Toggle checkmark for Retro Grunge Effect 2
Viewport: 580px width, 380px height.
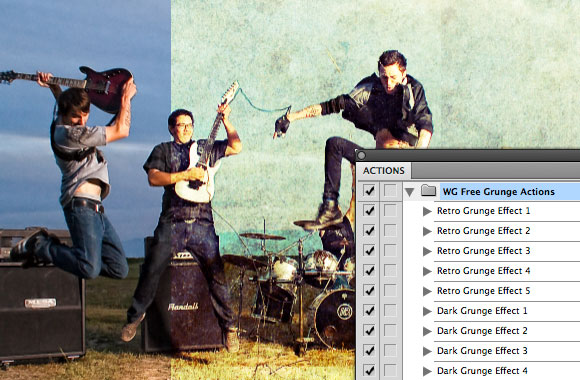pos(369,231)
